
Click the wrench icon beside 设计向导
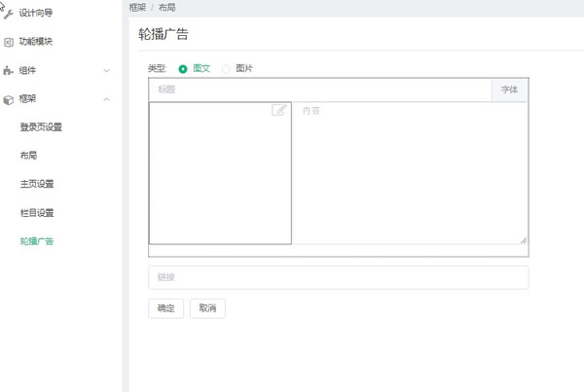(x=9, y=13)
